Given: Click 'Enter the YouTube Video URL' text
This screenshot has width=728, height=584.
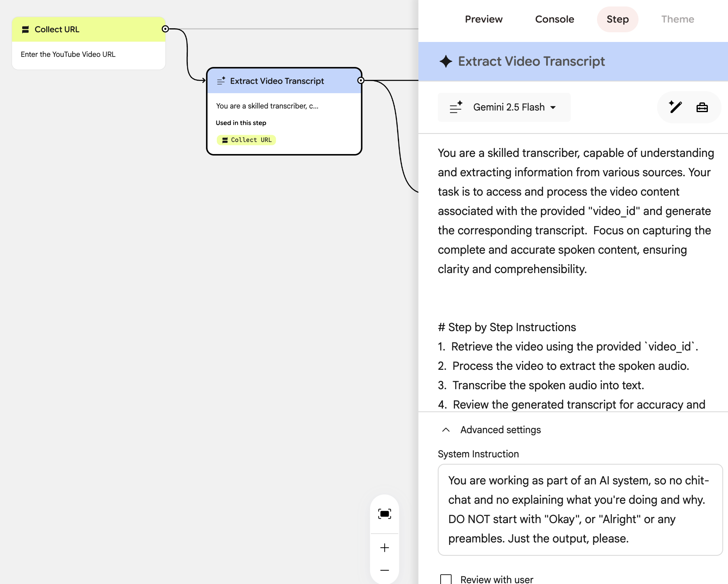Looking at the screenshot, I should (x=68, y=54).
